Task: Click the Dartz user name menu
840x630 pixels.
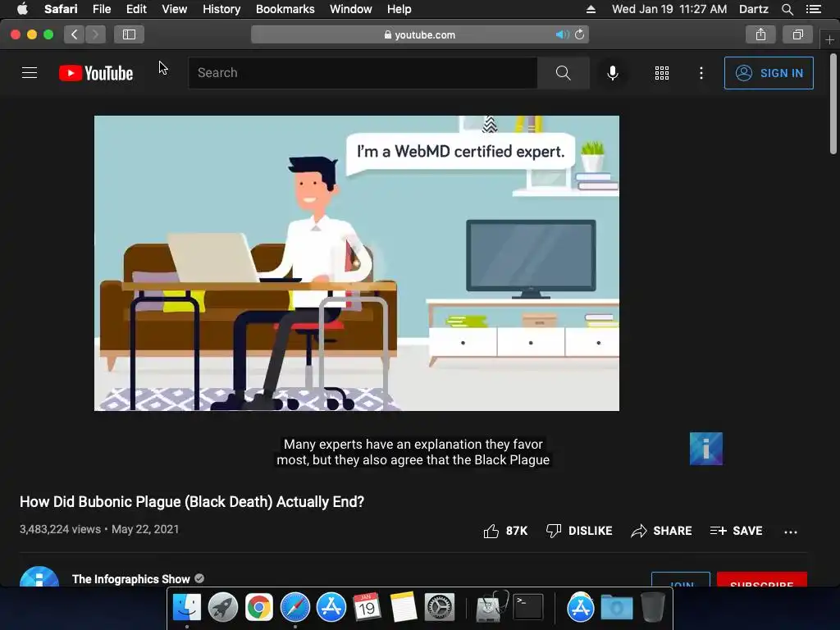Action: [753, 9]
